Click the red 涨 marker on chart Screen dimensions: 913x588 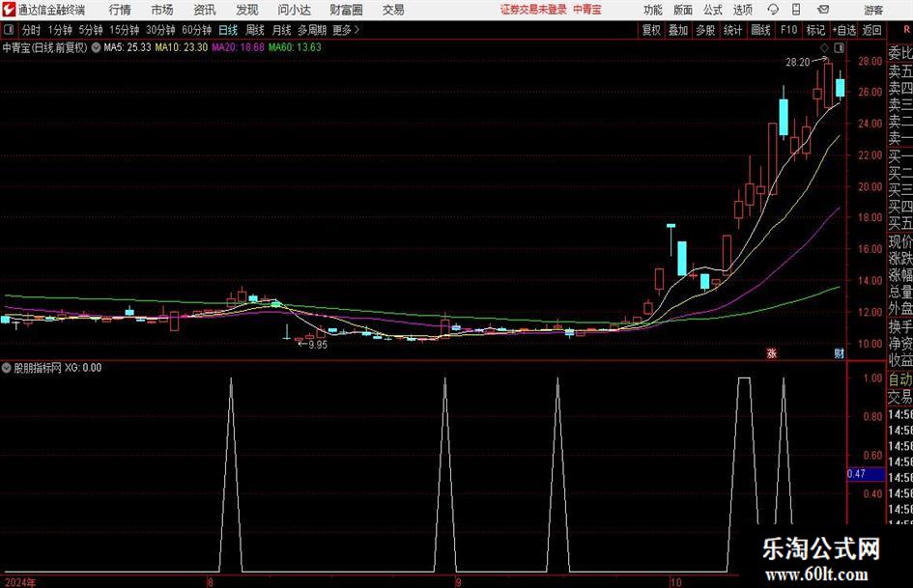pyautogui.click(x=772, y=352)
